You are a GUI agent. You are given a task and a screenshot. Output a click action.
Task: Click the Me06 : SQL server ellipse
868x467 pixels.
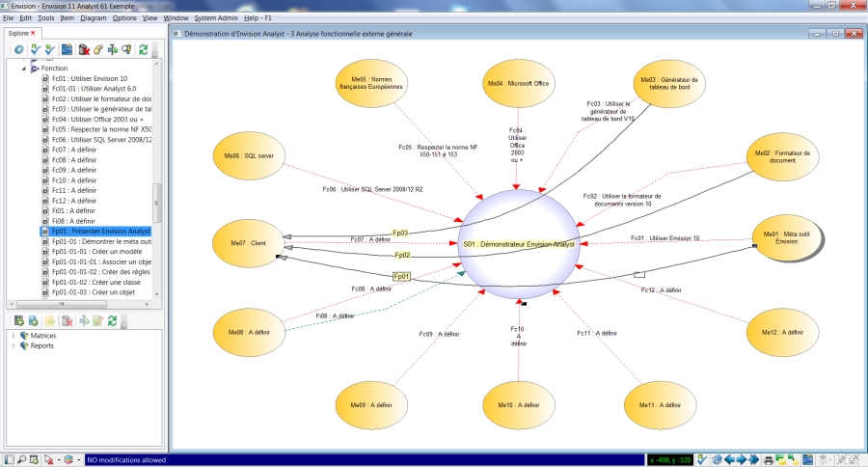pyautogui.click(x=249, y=155)
